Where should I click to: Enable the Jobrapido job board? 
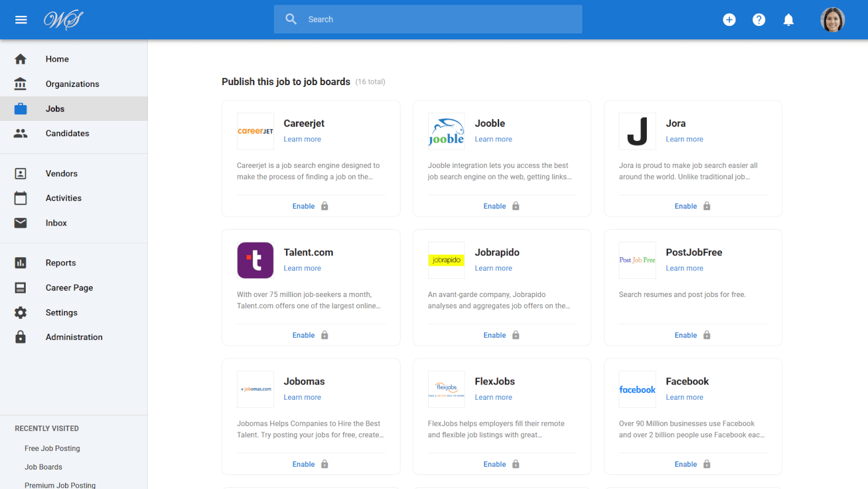click(x=495, y=335)
